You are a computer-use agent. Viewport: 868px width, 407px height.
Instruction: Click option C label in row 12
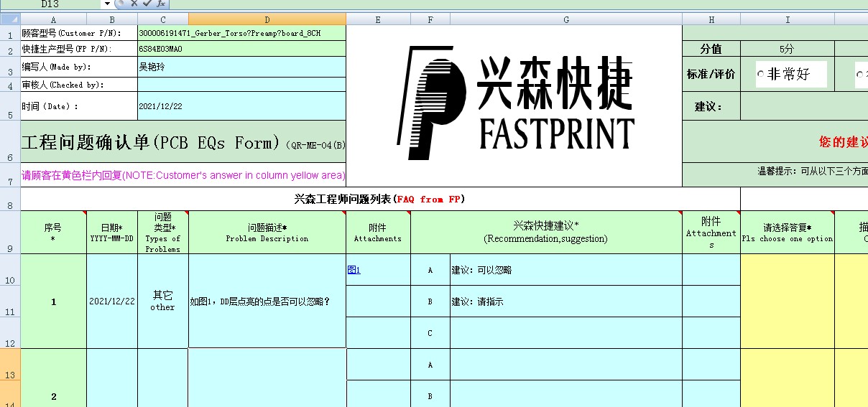430,333
